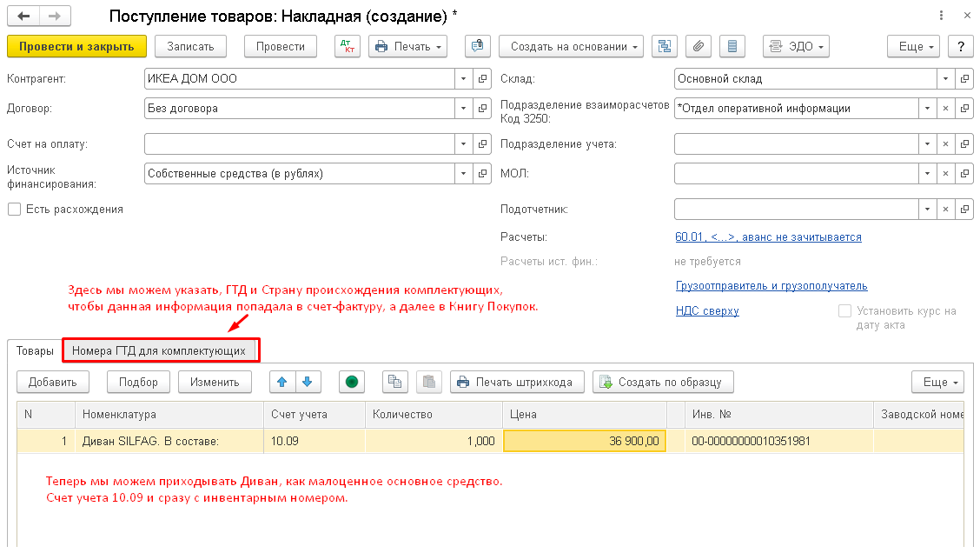
Task: Expand the Договор dropdown list
Action: pos(463,108)
